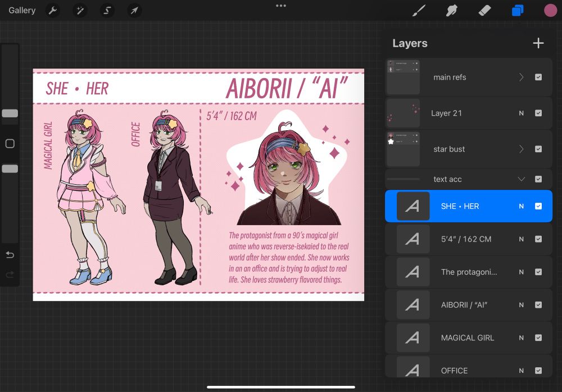This screenshot has width=562, height=392.
Task: Tap the star bust portrait on canvas
Action: [x=288, y=168]
